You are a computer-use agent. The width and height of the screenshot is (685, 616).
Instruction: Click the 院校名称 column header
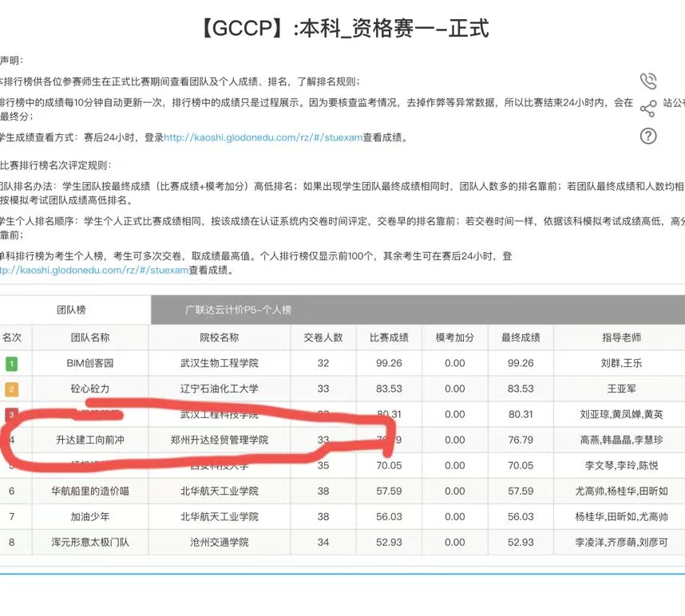pos(220,338)
